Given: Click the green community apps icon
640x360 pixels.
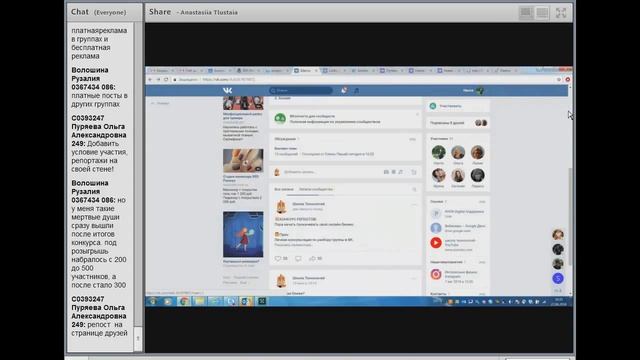Looking at the screenshot, I should click(280, 118).
